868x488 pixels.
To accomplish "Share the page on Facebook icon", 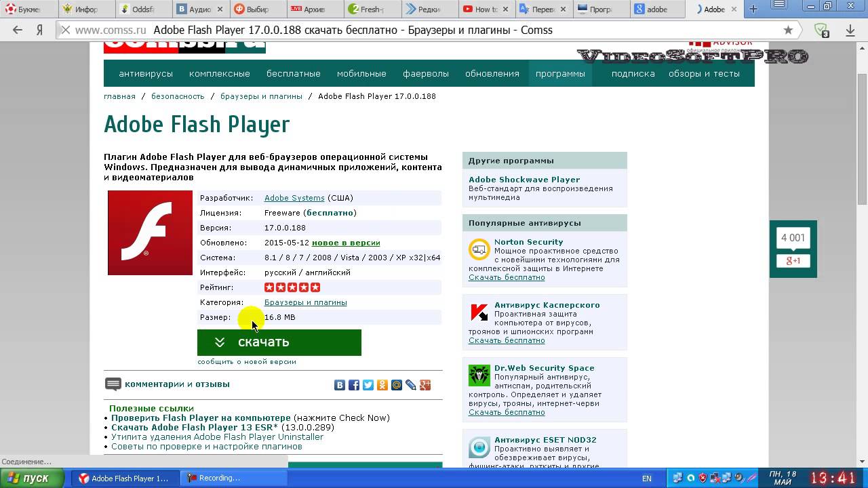I will (x=354, y=385).
